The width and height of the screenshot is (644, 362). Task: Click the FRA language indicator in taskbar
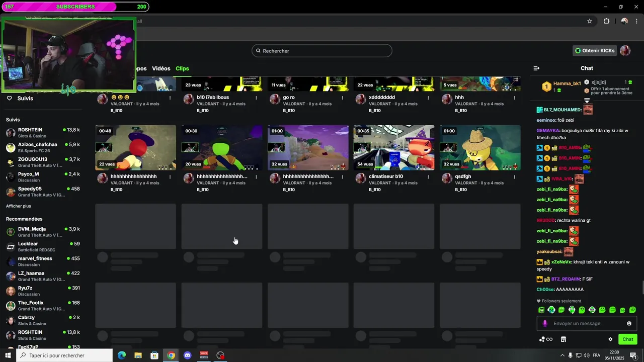(x=596, y=355)
